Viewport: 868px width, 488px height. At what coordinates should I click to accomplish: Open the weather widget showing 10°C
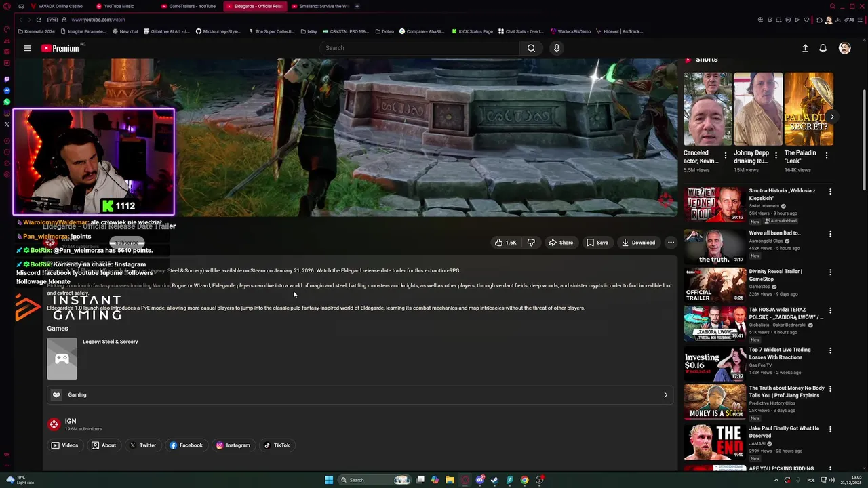20,480
